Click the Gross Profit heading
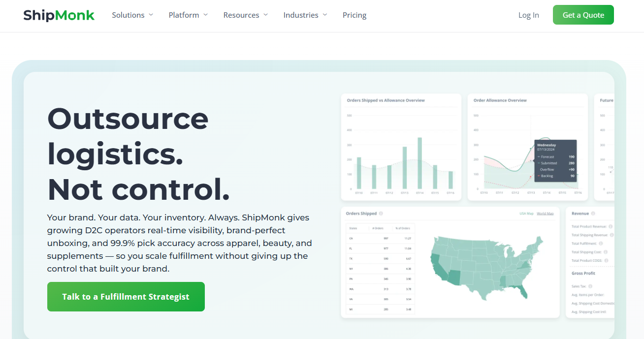 (x=583, y=273)
